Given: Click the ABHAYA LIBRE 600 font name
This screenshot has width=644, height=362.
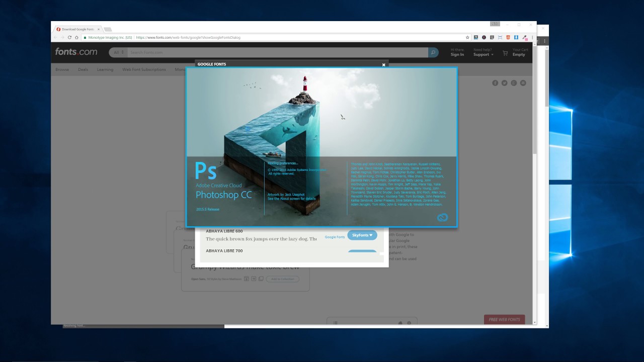Looking at the screenshot, I should [224, 231].
